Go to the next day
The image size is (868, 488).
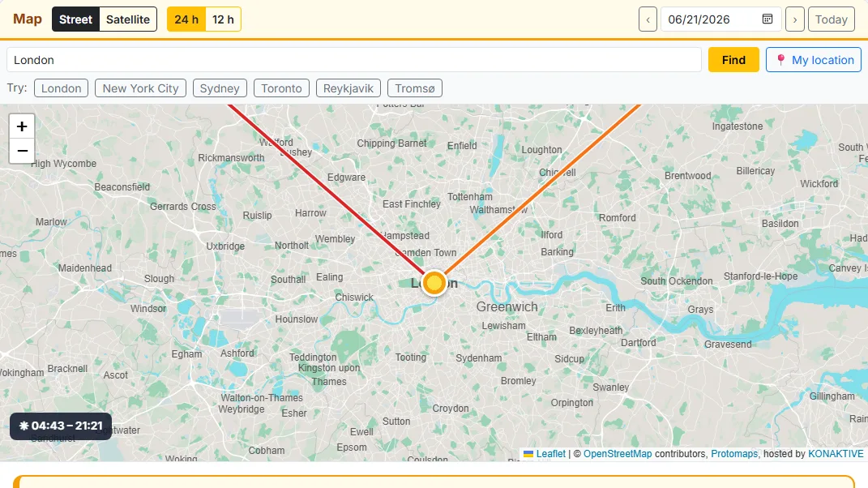coord(795,19)
